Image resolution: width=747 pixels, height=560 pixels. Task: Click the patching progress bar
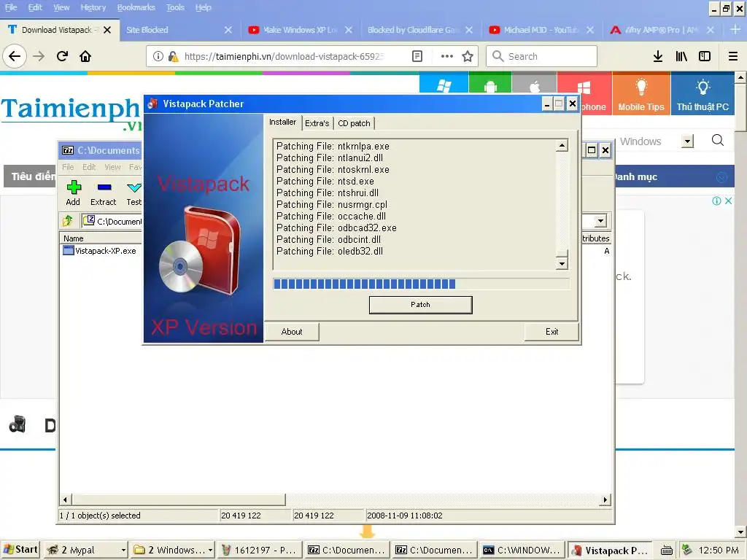(421, 284)
